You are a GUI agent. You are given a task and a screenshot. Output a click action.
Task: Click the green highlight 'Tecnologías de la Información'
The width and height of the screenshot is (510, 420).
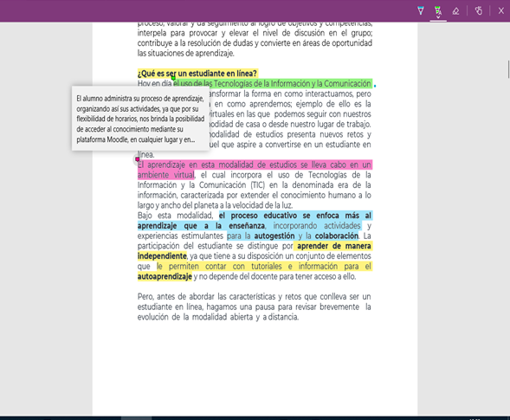(261, 84)
